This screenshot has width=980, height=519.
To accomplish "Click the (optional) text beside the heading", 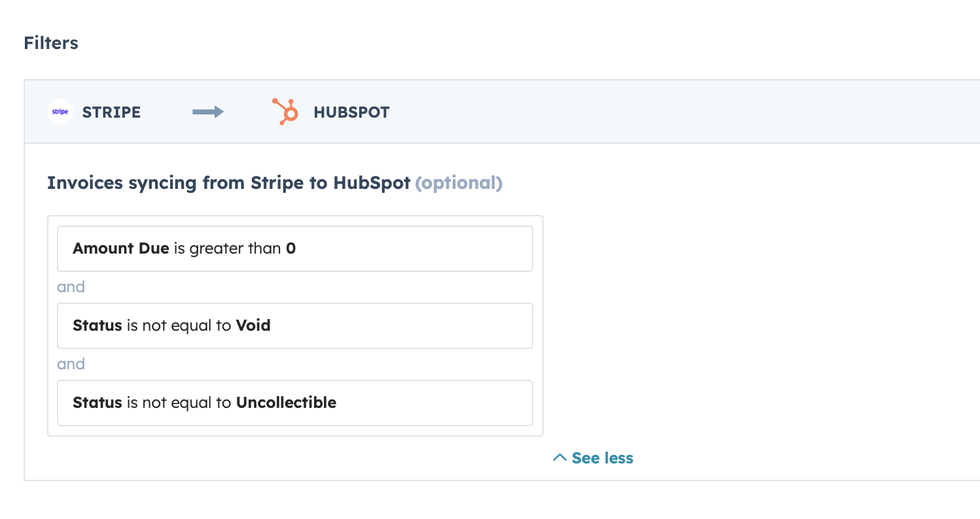I will 459,183.
